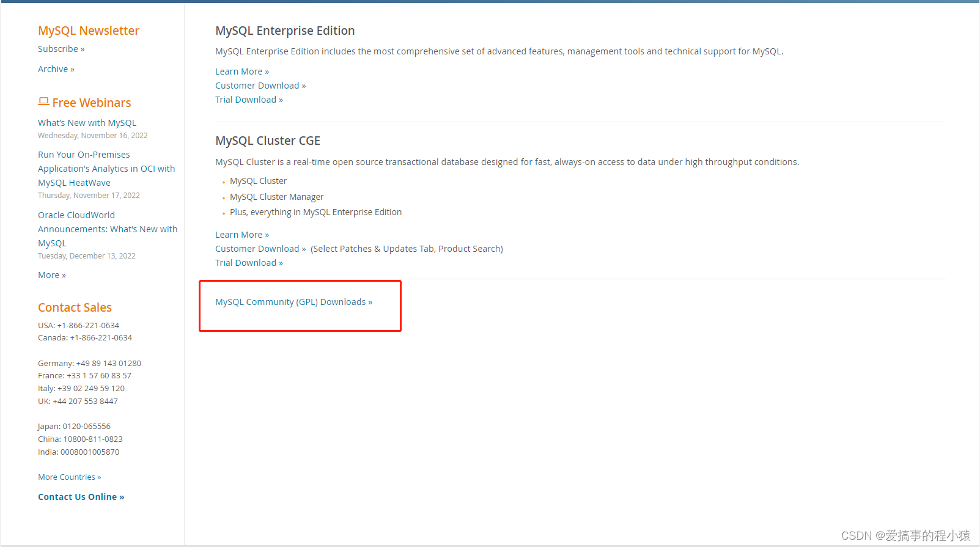980x547 pixels.
Task: Open Trial Download under Enterprise Edition
Action: point(249,100)
